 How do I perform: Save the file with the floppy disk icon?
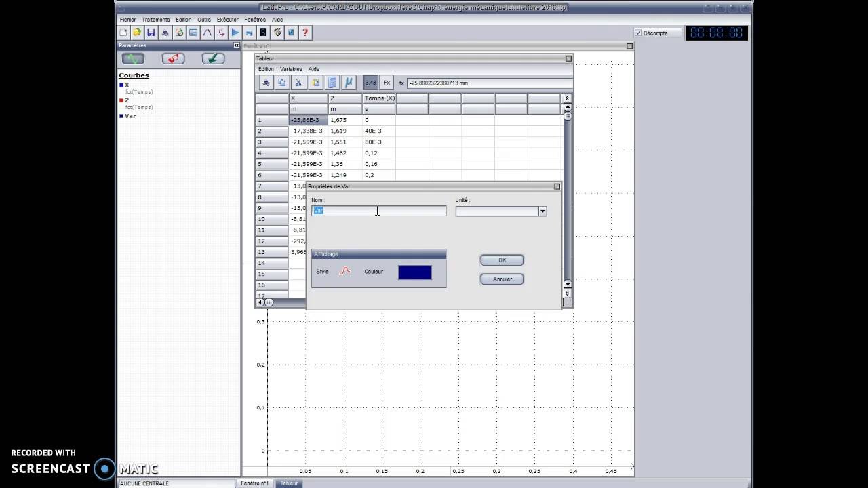[x=151, y=33]
